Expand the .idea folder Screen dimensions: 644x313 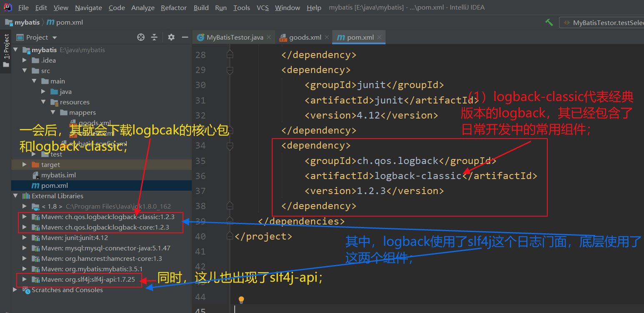click(x=25, y=61)
